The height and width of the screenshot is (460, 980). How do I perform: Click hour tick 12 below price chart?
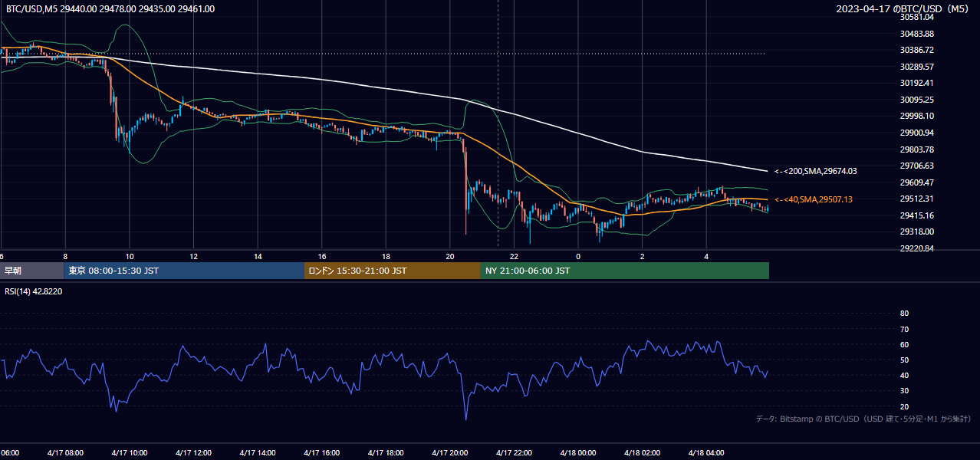[x=193, y=256]
